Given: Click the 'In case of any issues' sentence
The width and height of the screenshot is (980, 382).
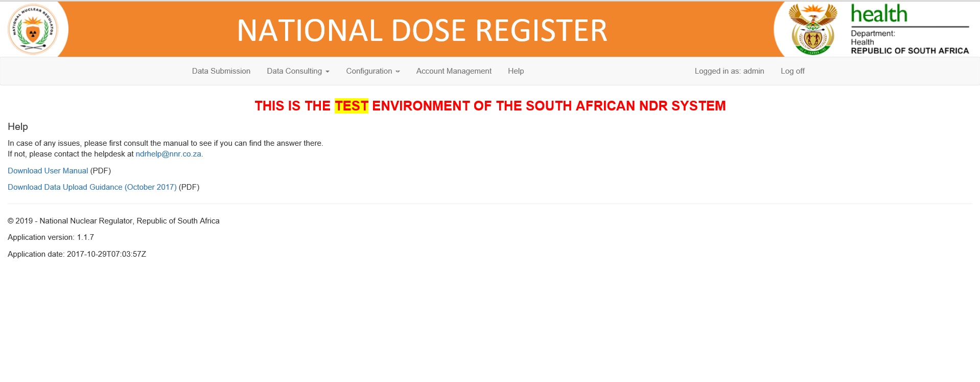Looking at the screenshot, I should [165, 143].
